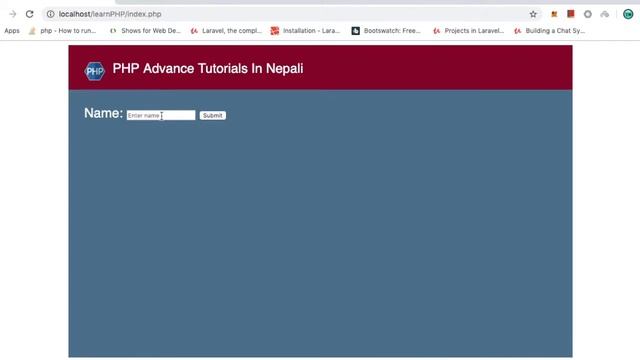Open the green profile avatar
The height and width of the screenshot is (360, 640).
point(628,14)
